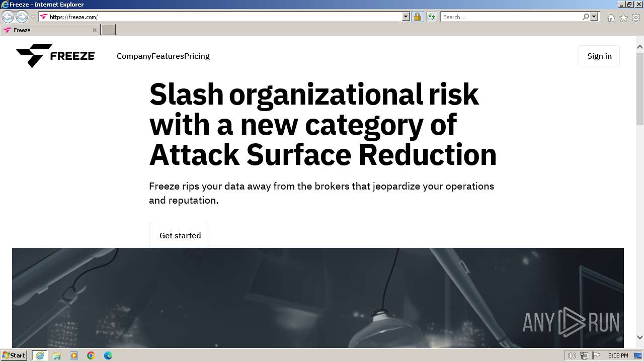Open the Pricing menu link
644x362 pixels.
[x=197, y=56]
